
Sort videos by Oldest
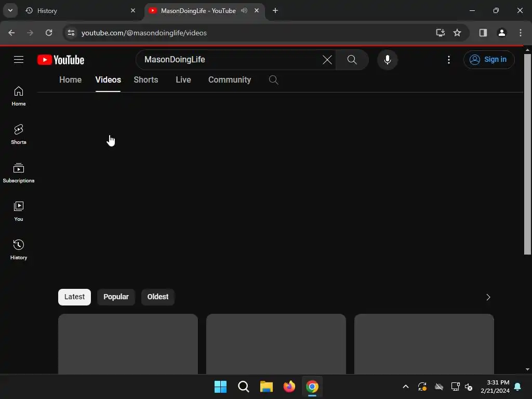pyautogui.click(x=158, y=297)
